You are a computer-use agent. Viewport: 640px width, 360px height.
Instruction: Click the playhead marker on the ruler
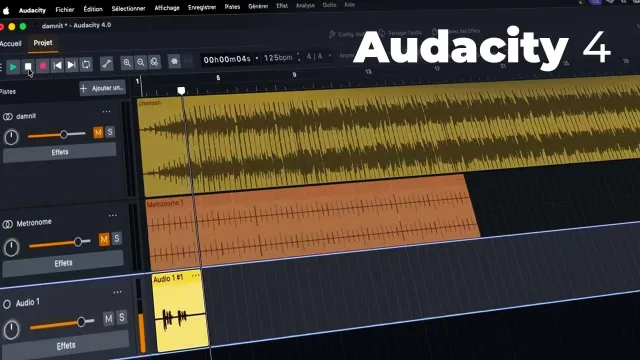pos(181,90)
